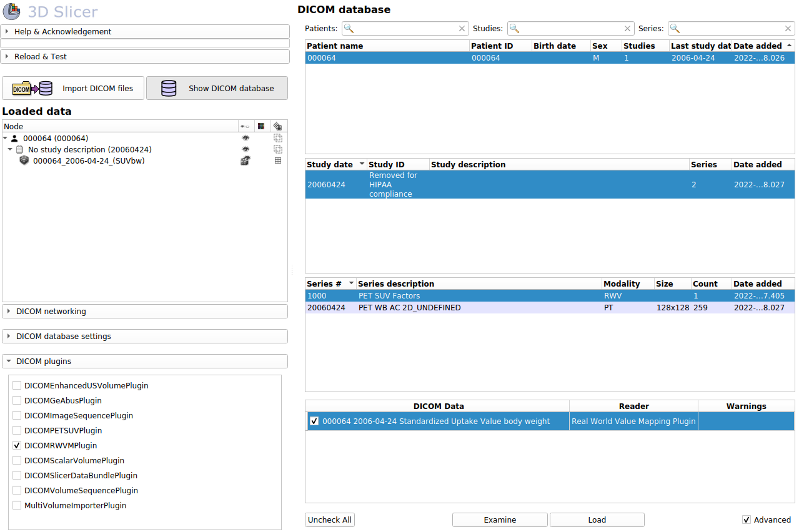Viewport: 799px width, 532px height.
Task: Clear the Patients search field with the X icon
Action: point(462,29)
